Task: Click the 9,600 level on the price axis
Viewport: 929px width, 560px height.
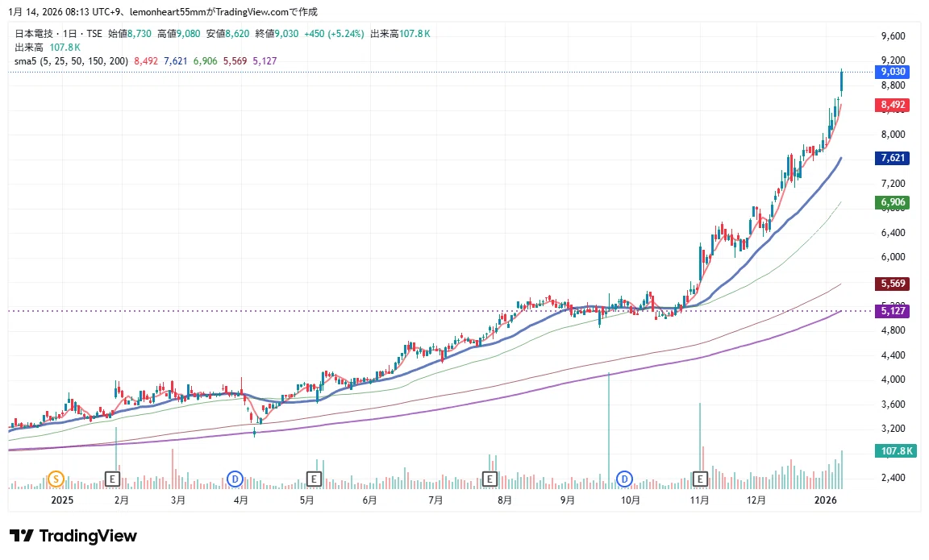Action: [x=893, y=36]
